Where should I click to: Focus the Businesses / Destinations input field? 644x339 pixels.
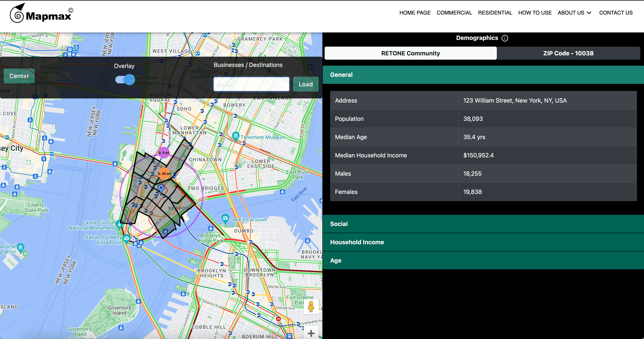coord(251,84)
